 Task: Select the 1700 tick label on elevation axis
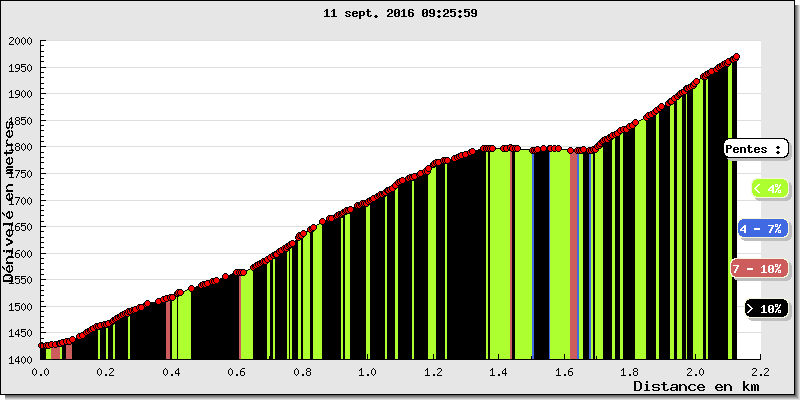point(20,200)
